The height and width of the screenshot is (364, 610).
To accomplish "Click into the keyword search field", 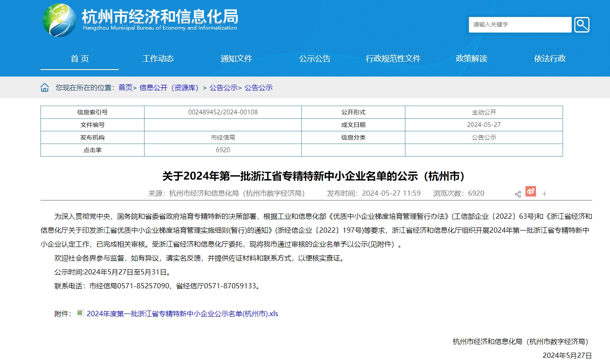I will [x=520, y=25].
